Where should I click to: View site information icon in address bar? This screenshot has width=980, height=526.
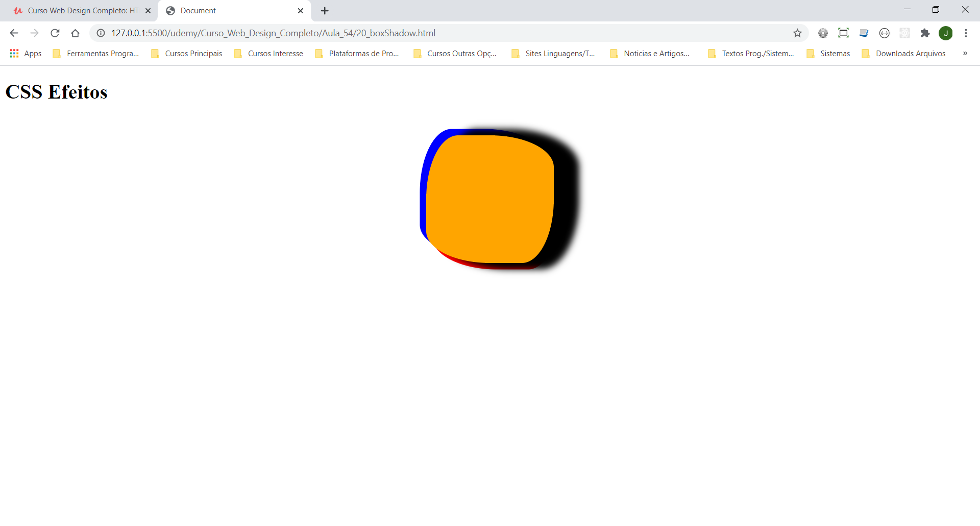tap(101, 33)
